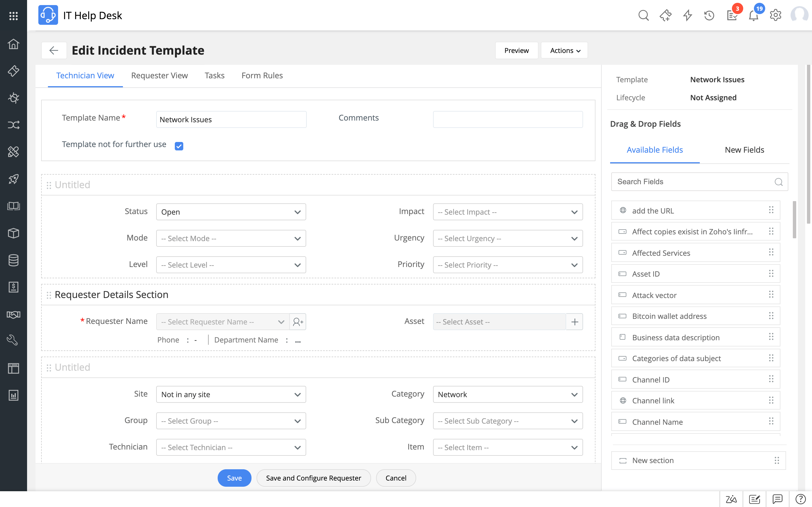The height and width of the screenshot is (507, 812).
Task: Open the database CMDB icon in sidebar
Action: 14,260
